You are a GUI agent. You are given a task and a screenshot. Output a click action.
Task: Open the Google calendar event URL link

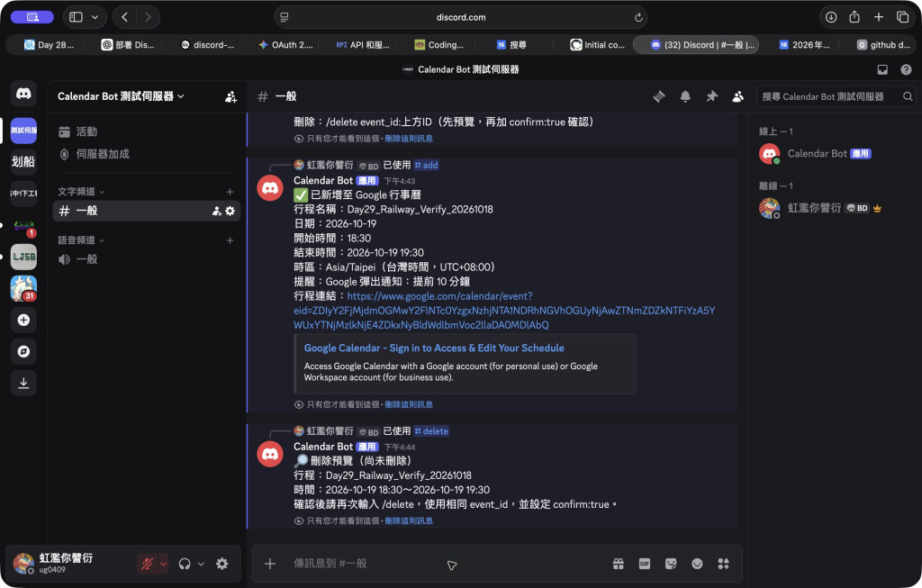pos(504,311)
